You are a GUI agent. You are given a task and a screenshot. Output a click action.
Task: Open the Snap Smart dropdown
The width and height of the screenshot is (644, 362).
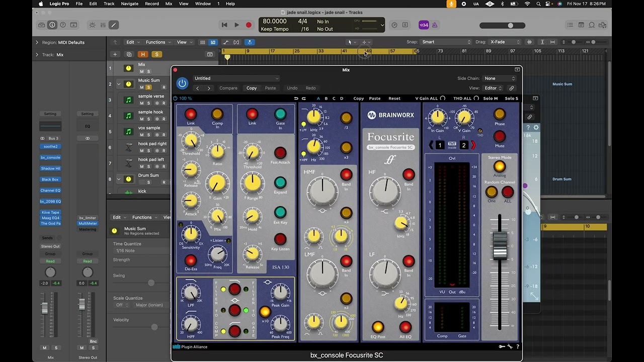(x=447, y=42)
